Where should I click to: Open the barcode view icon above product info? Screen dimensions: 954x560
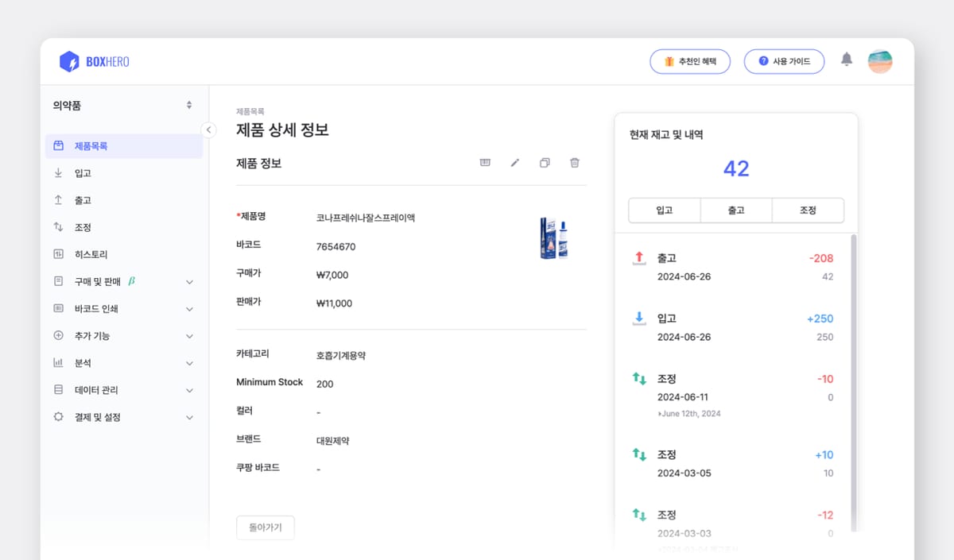(x=484, y=162)
